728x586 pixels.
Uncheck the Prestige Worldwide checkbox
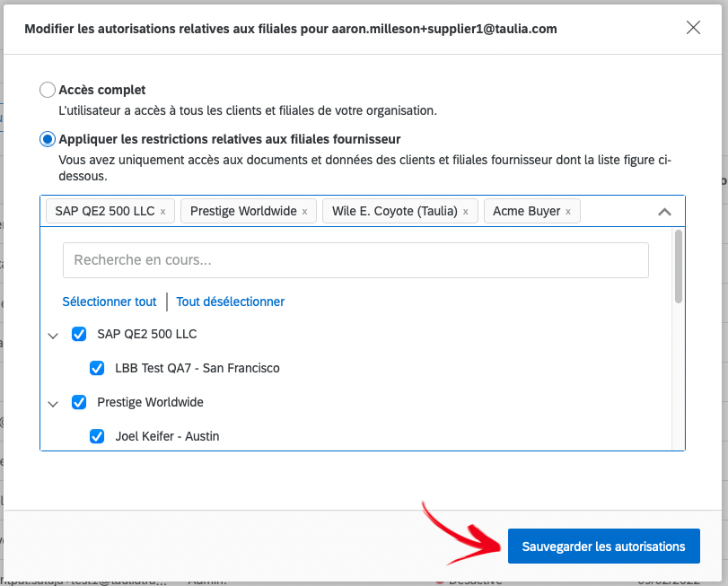(x=79, y=402)
